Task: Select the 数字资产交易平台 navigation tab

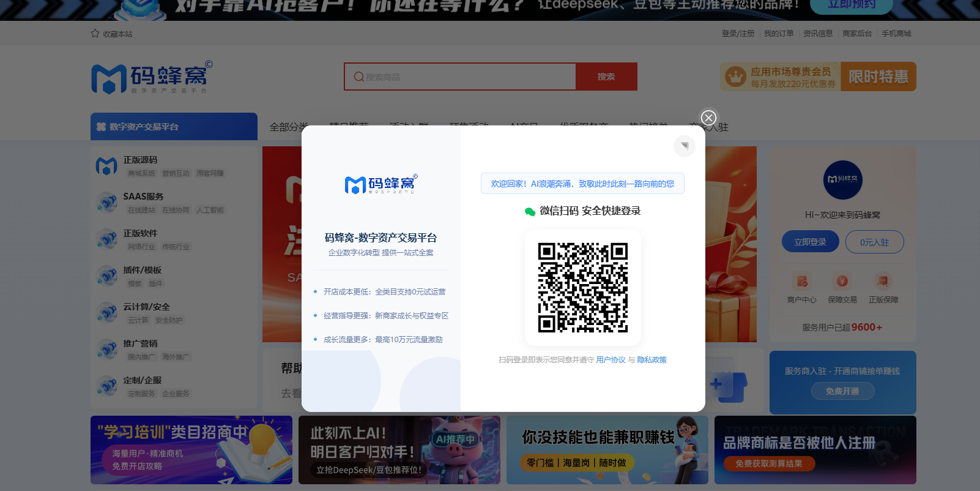Action: 174,127
